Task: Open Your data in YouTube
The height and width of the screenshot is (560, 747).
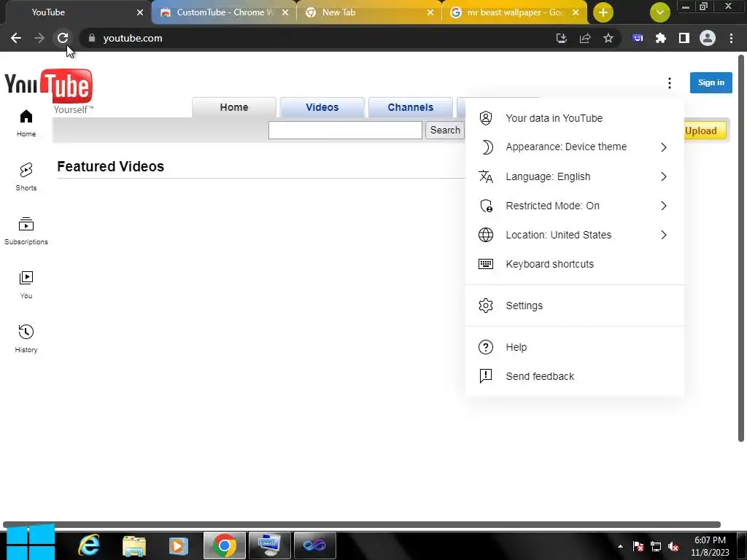Action: (x=575, y=118)
